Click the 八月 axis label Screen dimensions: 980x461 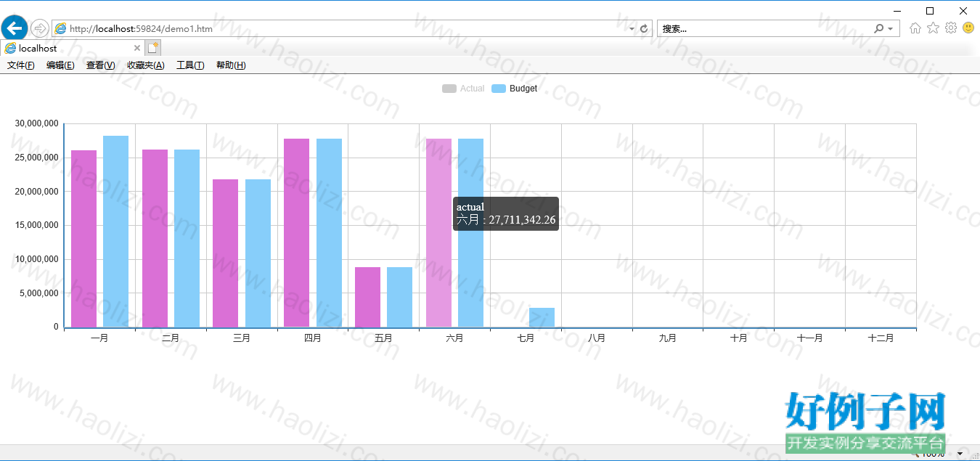coord(597,338)
